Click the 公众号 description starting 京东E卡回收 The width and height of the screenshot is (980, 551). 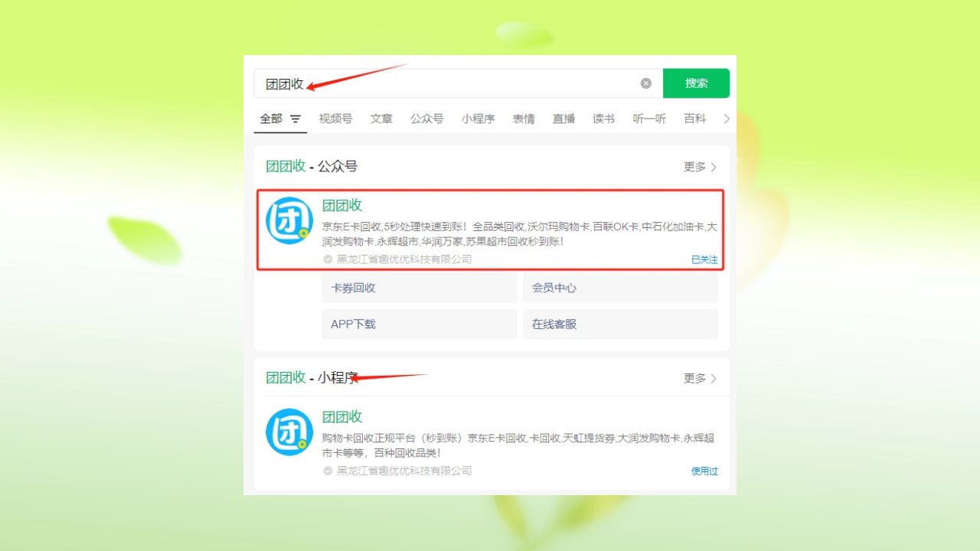coord(519,233)
